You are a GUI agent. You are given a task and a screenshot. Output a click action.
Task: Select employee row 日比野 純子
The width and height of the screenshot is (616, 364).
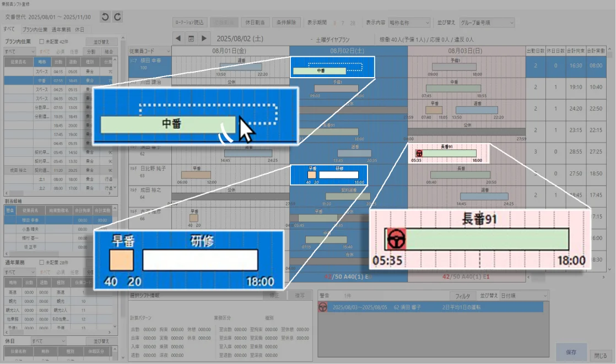point(150,175)
